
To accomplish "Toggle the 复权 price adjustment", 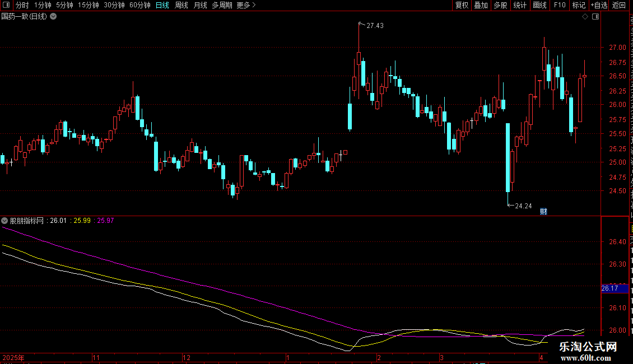I will click(462, 5).
